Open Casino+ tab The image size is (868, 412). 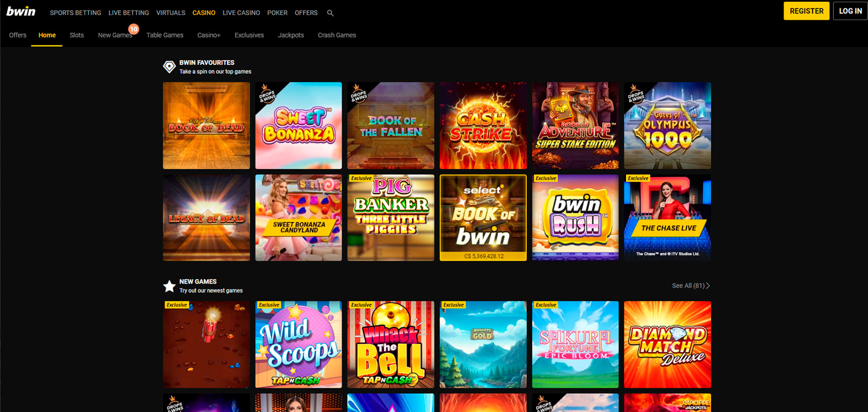(x=209, y=35)
